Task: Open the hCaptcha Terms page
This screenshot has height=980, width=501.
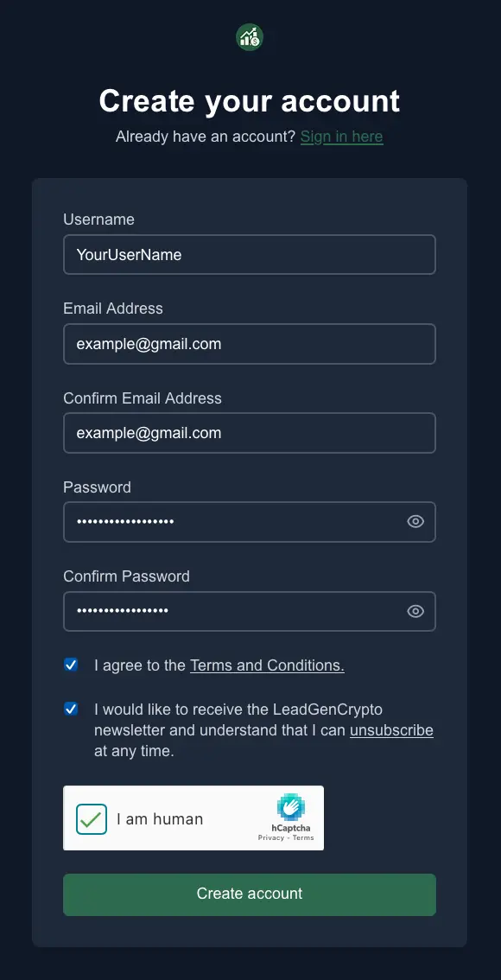Action: 304,837
